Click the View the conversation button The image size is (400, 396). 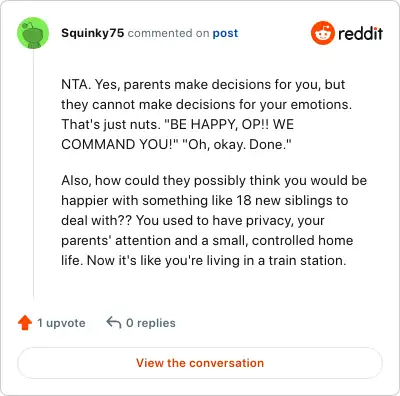click(200, 363)
